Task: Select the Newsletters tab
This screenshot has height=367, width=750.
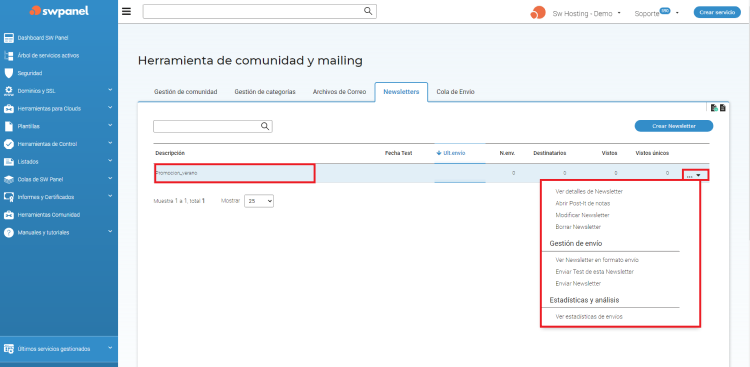Action: [401, 92]
